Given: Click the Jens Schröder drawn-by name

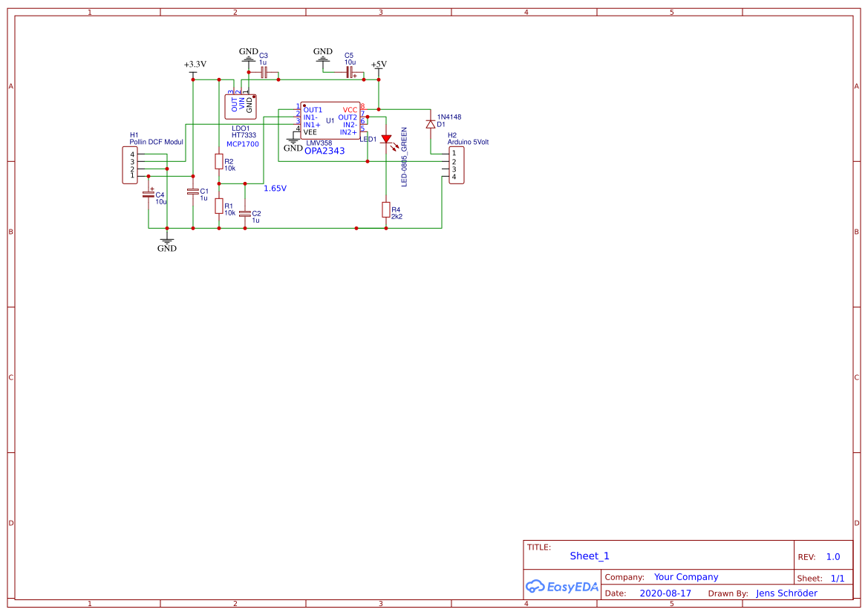Looking at the screenshot, I should [x=785, y=593].
